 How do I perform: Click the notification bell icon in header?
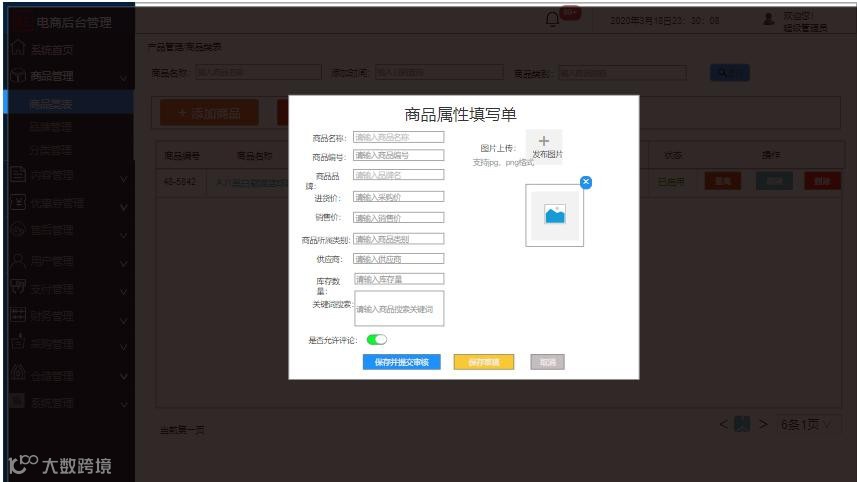(553, 20)
